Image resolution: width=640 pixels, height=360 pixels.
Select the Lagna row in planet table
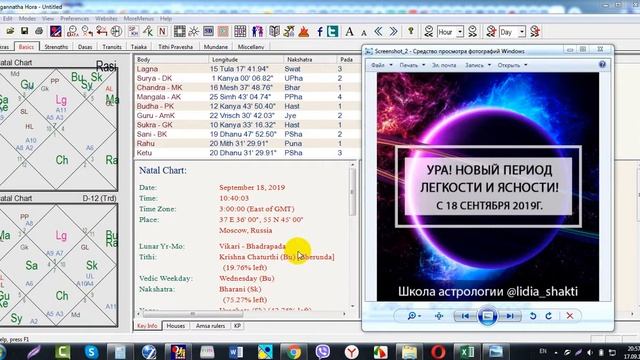[x=247, y=69]
